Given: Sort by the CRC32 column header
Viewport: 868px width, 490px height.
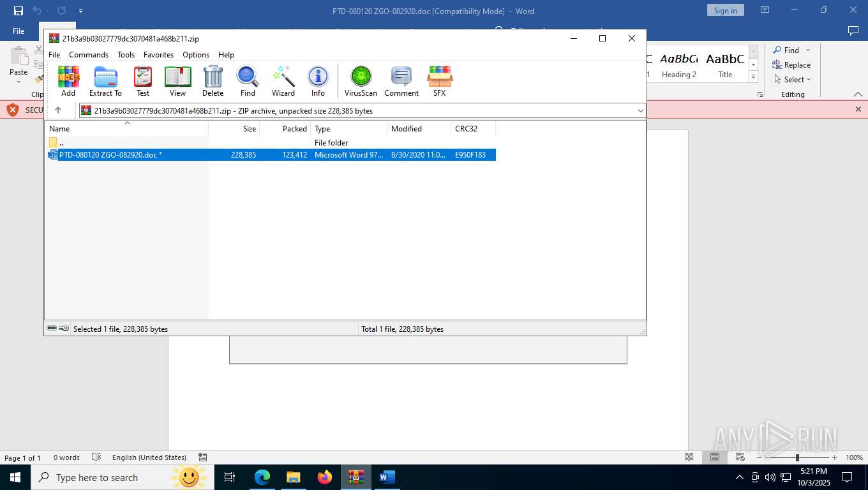Looking at the screenshot, I should [474, 128].
